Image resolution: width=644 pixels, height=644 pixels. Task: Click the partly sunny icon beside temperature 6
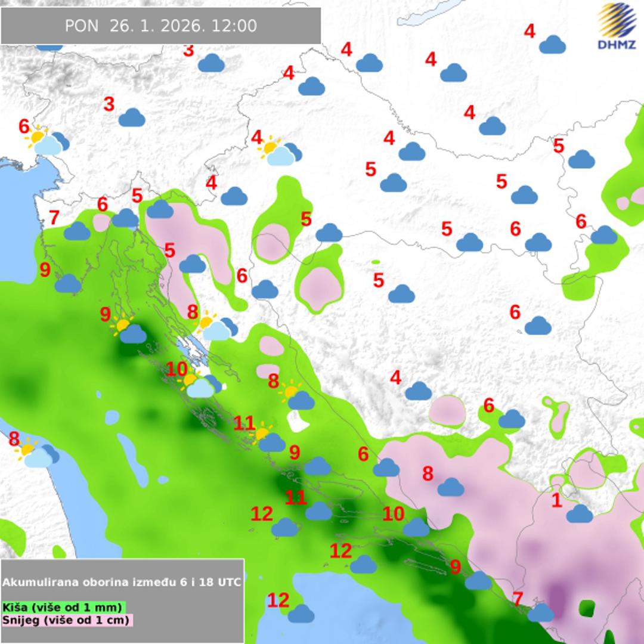click(x=47, y=141)
